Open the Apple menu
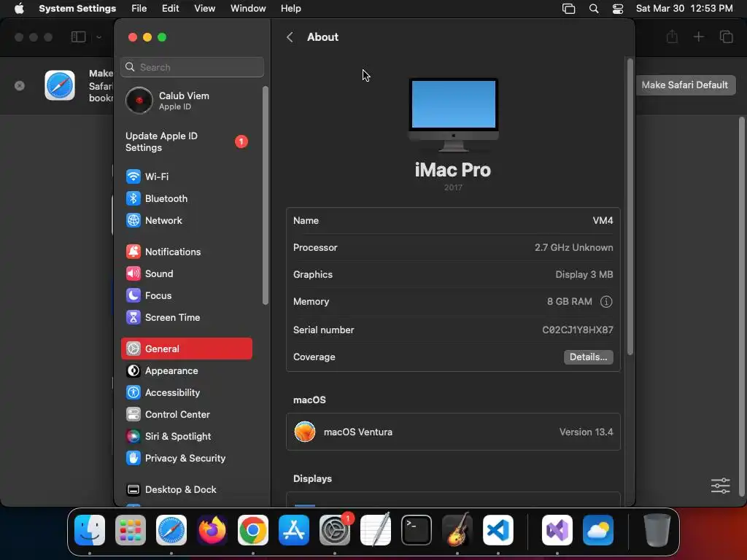The image size is (747, 560). pyautogui.click(x=19, y=9)
